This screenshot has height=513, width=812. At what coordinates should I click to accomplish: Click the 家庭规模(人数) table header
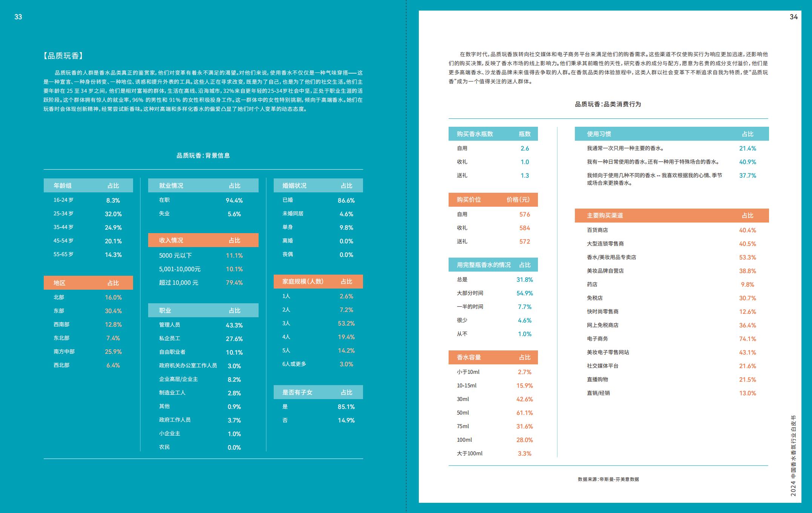pos(318,281)
